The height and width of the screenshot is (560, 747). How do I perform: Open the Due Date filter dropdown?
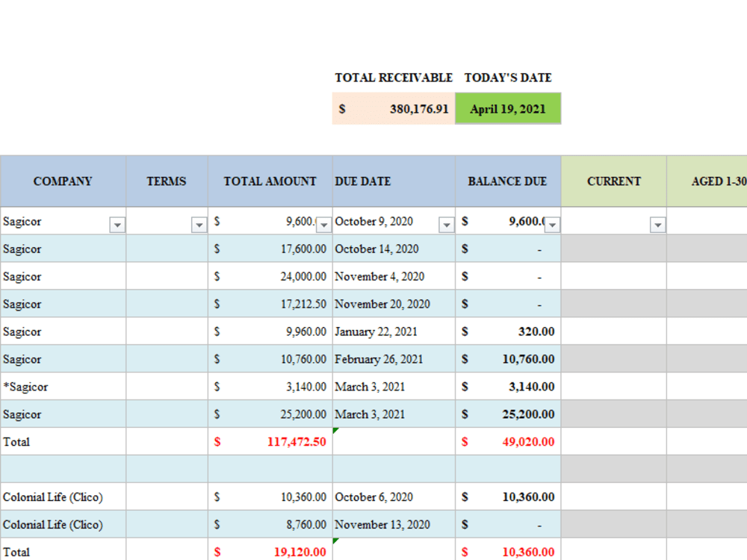coord(447,225)
